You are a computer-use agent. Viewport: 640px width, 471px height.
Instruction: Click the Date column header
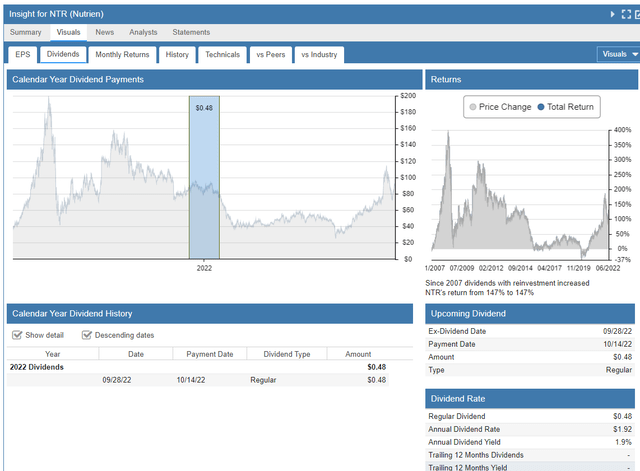(x=136, y=354)
